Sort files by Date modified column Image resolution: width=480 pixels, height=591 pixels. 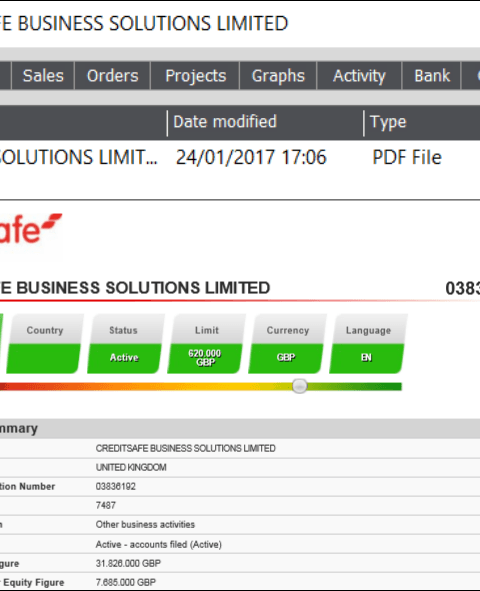tap(265, 122)
